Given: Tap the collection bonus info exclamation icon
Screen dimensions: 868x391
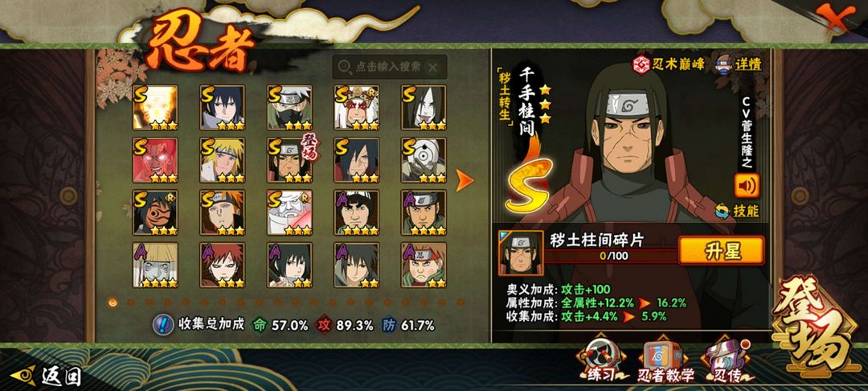Looking at the screenshot, I should coord(163,324).
